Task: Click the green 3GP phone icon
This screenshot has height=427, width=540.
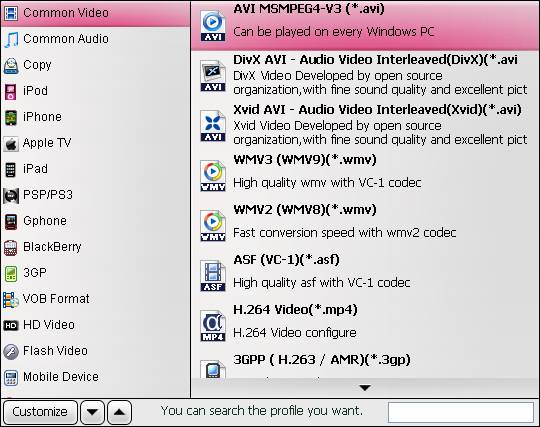Action: tap(11, 273)
